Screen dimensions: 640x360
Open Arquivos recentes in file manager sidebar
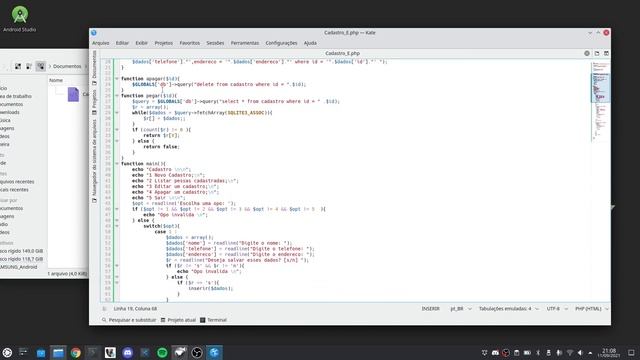click(17, 182)
